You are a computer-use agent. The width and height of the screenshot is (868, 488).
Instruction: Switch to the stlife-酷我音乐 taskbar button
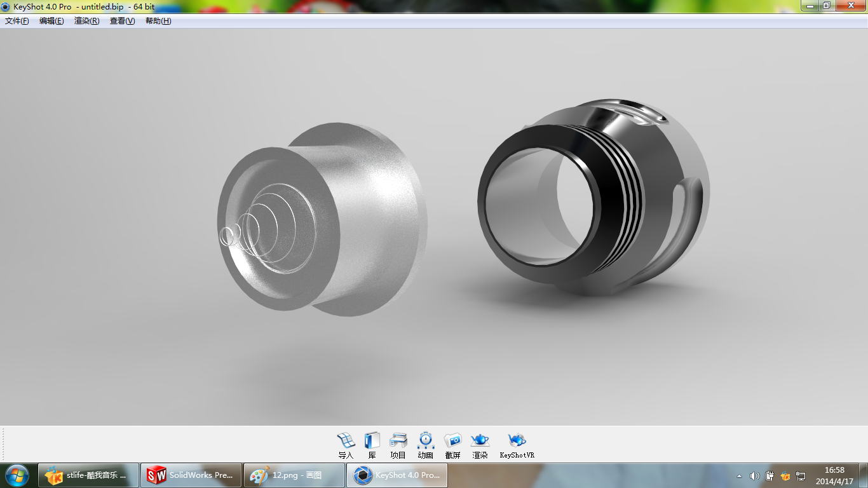click(x=89, y=475)
